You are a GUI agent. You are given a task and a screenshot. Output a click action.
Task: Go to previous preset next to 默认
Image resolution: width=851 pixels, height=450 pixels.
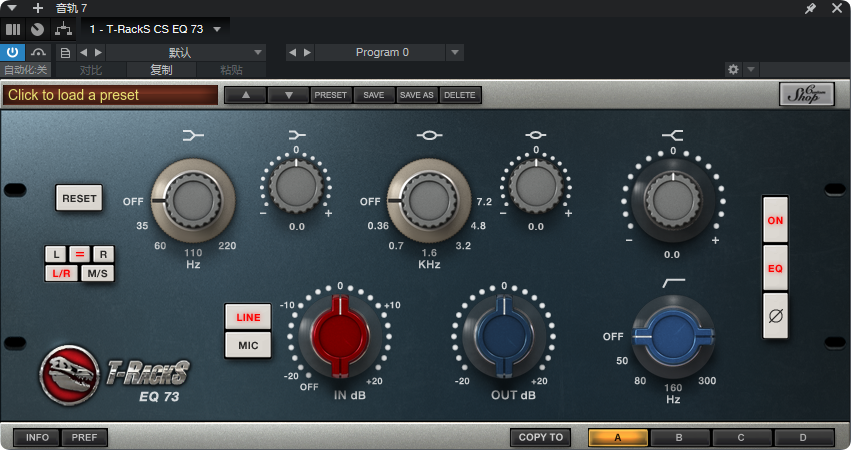click(x=83, y=53)
